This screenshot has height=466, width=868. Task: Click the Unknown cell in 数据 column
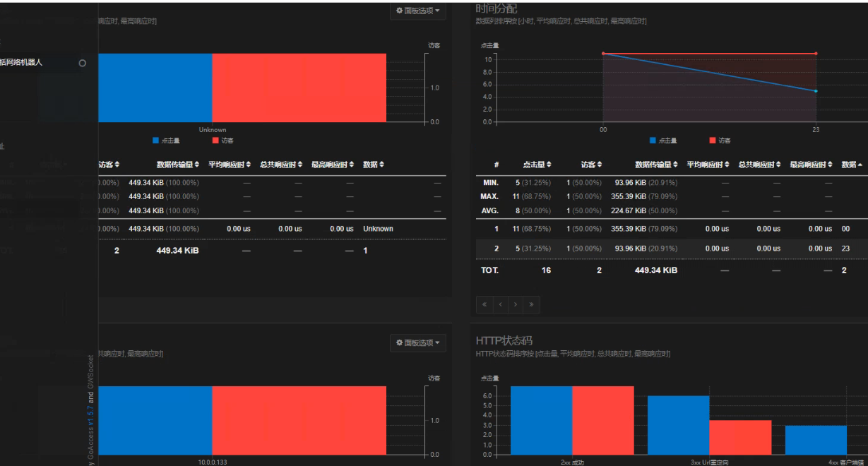[x=378, y=229]
